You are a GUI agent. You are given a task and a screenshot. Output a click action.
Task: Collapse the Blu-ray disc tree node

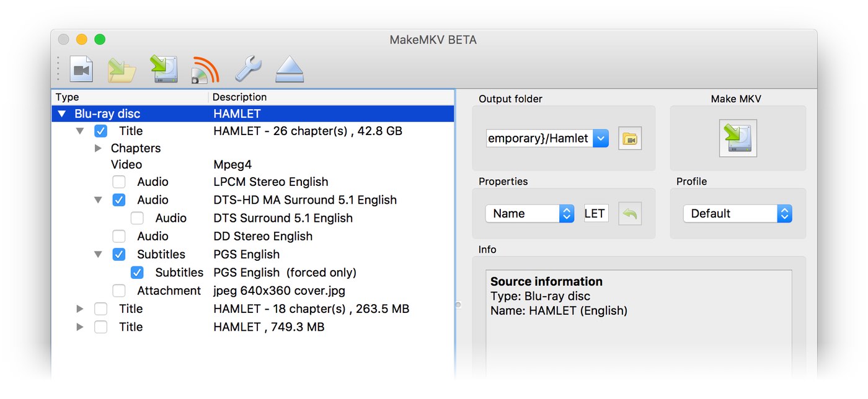61,114
